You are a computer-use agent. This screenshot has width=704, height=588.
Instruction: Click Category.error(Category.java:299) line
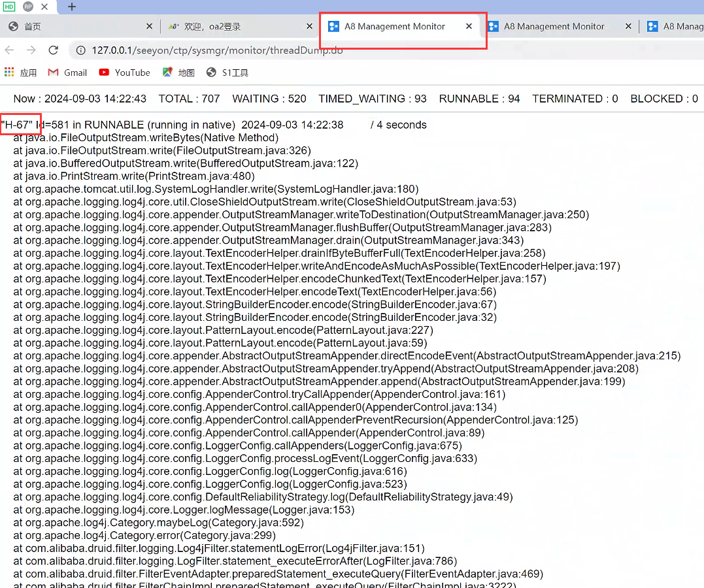(x=144, y=536)
